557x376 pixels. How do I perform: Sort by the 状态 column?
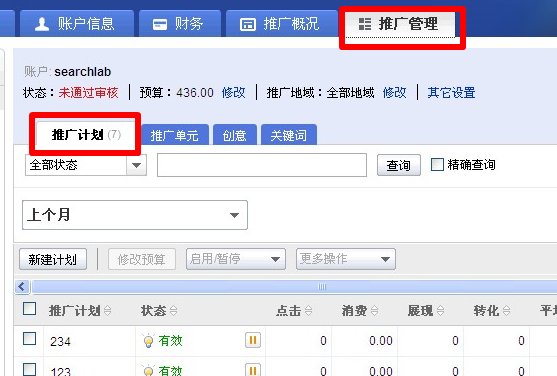tap(159, 311)
